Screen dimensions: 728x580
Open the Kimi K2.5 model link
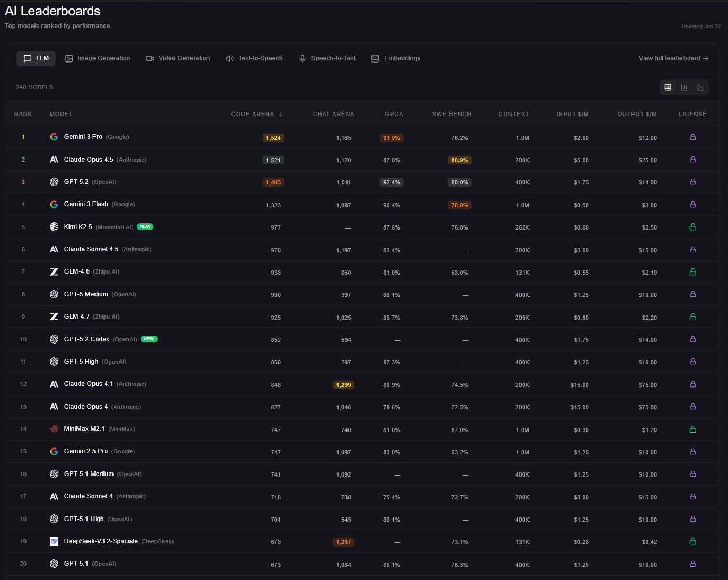pyautogui.click(x=78, y=227)
